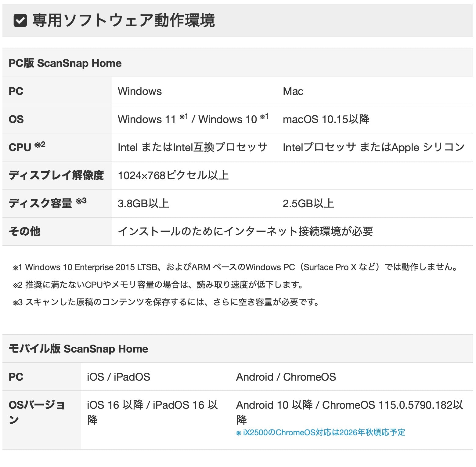Select the PC版 ScanSnap Home table header

pos(238,63)
